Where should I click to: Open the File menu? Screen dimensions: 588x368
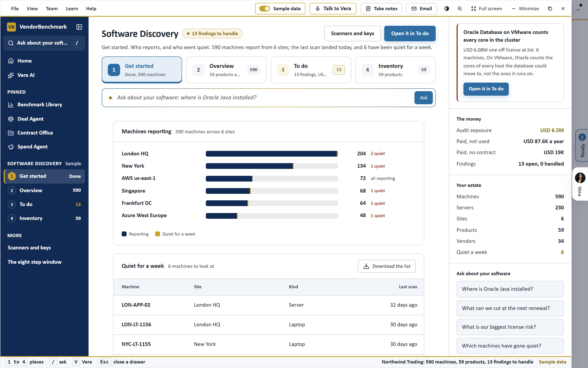pyautogui.click(x=15, y=9)
